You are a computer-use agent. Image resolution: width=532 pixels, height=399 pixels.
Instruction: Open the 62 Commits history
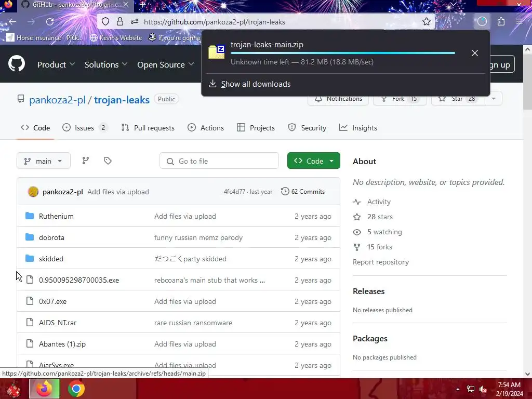pyautogui.click(x=303, y=191)
